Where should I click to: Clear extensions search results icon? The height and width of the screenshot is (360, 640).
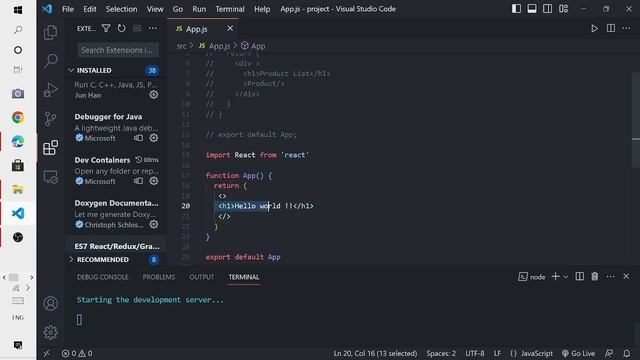click(x=137, y=28)
